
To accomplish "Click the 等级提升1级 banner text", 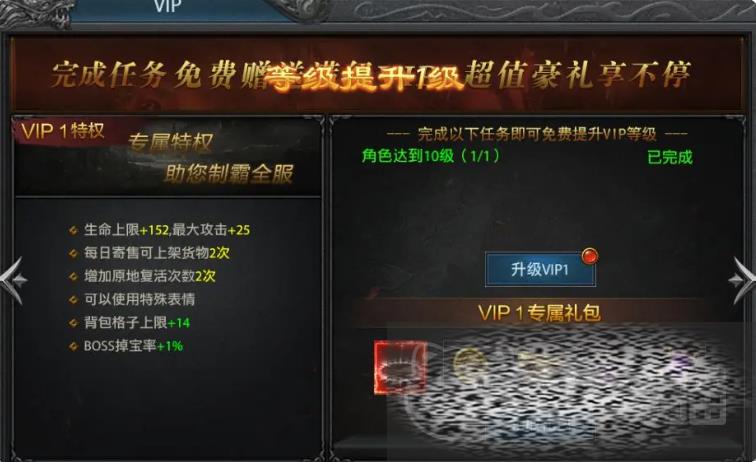I will tap(365, 77).
